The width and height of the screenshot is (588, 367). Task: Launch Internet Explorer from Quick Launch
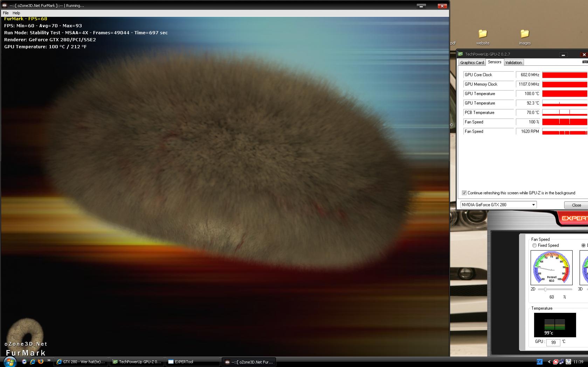[x=33, y=361]
